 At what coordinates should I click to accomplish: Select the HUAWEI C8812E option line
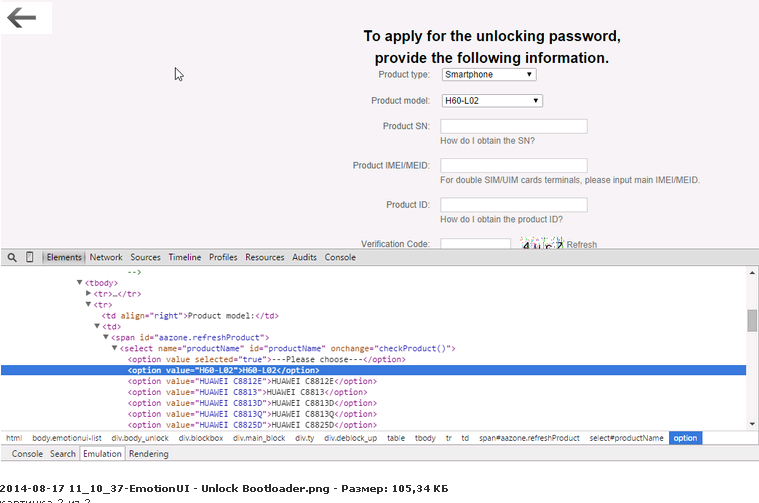point(252,381)
